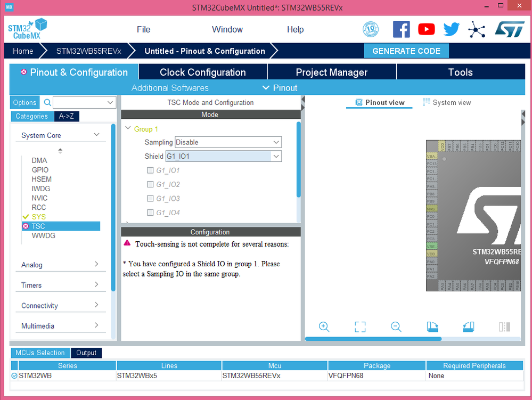Click the GENERATE CODE button

(x=406, y=51)
